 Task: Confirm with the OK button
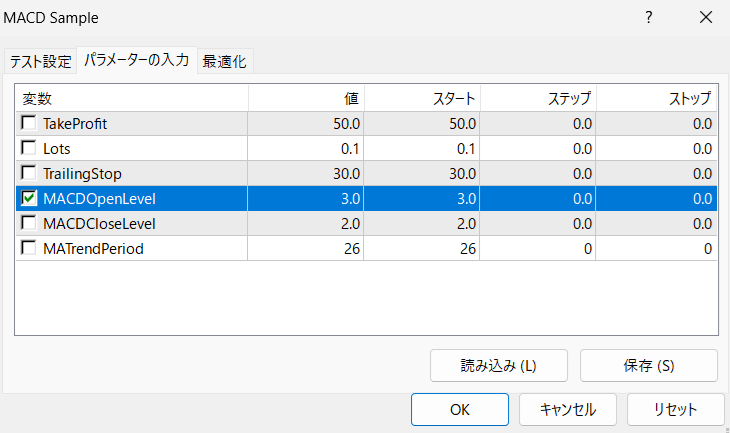pos(459,409)
